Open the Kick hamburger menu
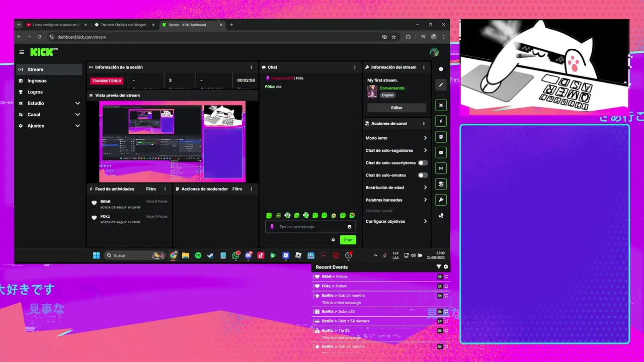The height and width of the screenshot is (362, 644). [22, 52]
